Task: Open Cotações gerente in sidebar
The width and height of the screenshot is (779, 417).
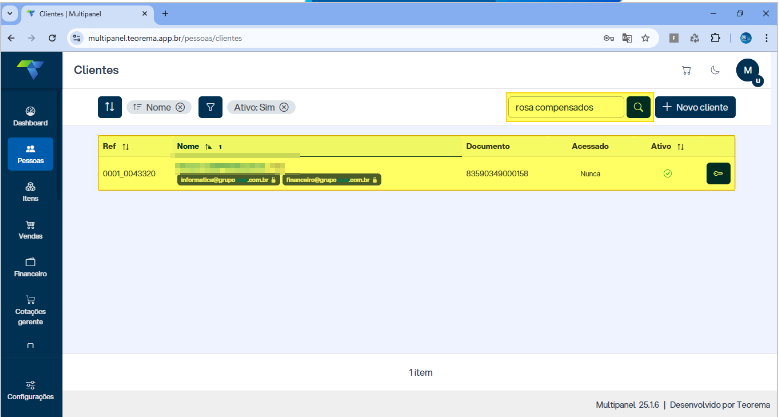Action: click(x=30, y=310)
